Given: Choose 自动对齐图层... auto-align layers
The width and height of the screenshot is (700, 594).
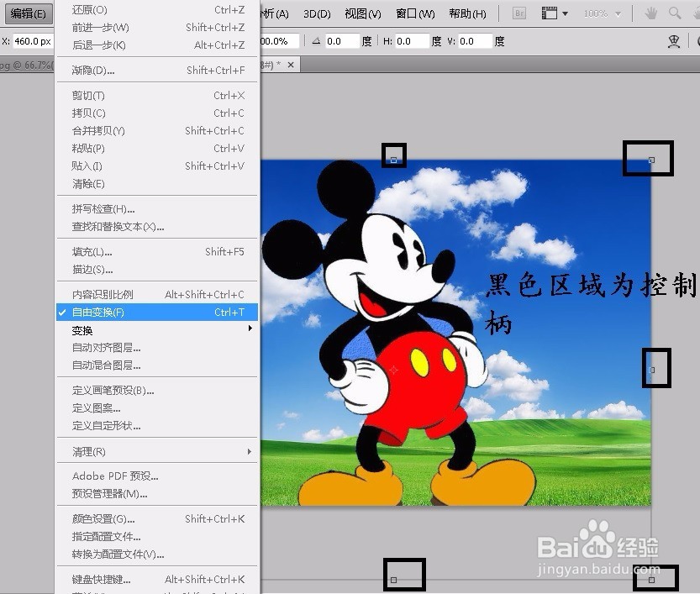Looking at the screenshot, I should [x=157, y=348].
